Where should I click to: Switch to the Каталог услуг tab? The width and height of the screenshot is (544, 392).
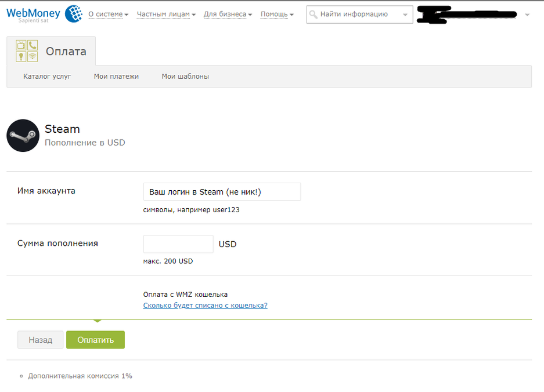tap(47, 76)
